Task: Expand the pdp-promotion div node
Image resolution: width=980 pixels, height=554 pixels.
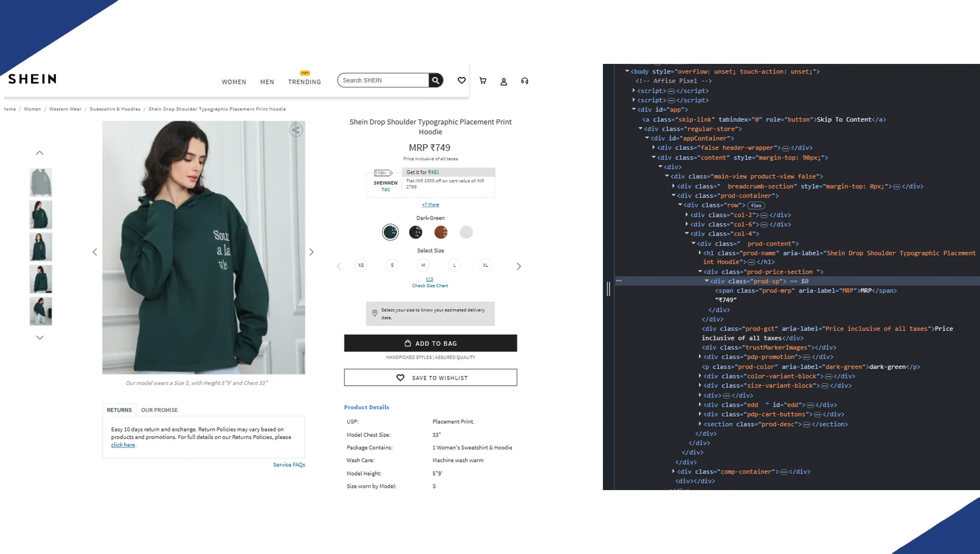Action: [700, 357]
